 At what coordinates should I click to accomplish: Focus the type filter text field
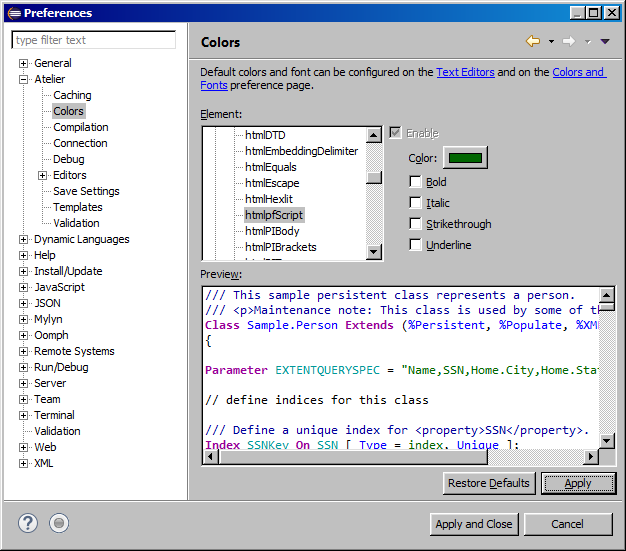pyautogui.click(x=93, y=40)
